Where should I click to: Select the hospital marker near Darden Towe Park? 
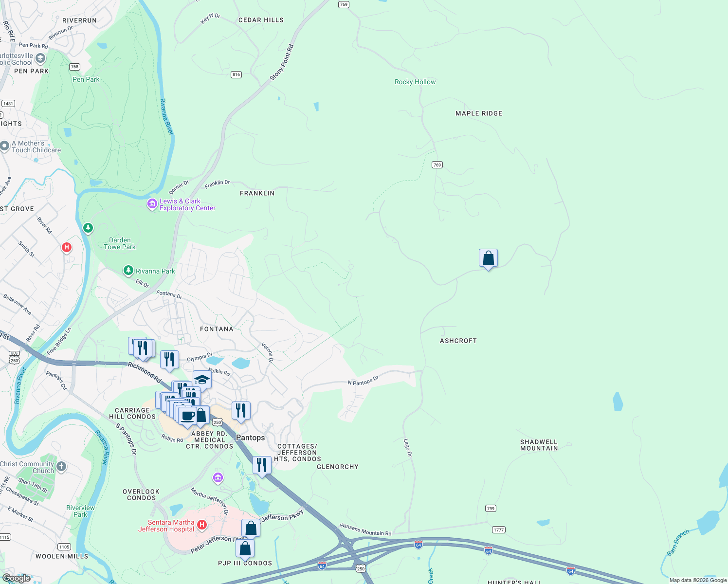(66, 247)
